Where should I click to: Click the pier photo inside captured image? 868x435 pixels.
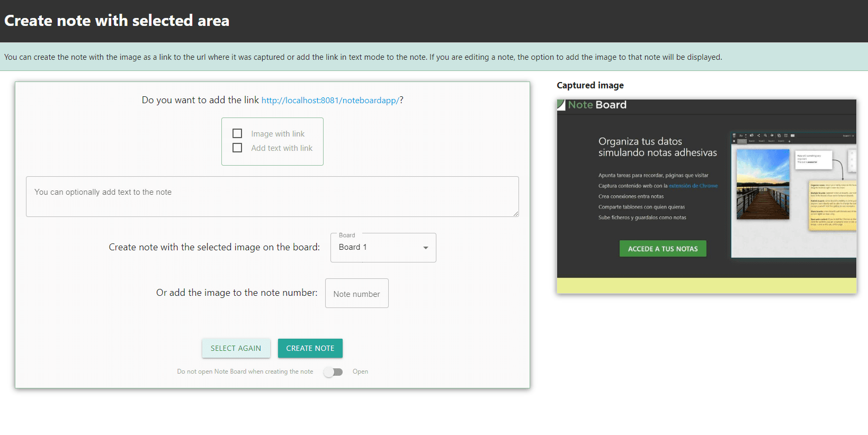(763, 184)
